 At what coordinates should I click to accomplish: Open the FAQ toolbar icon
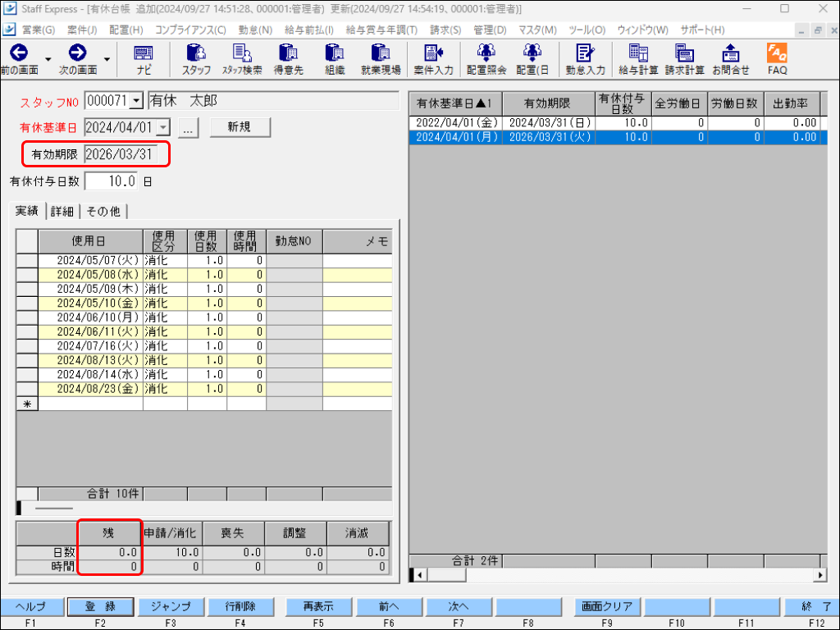(x=777, y=59)
